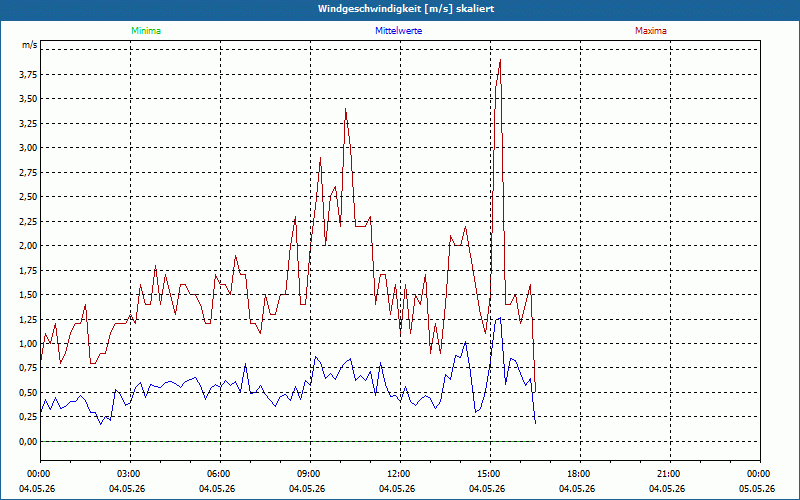
Task: Click the '04.05.26' date under 12:00
Action: pyautogui.click(x=397, y=489)
